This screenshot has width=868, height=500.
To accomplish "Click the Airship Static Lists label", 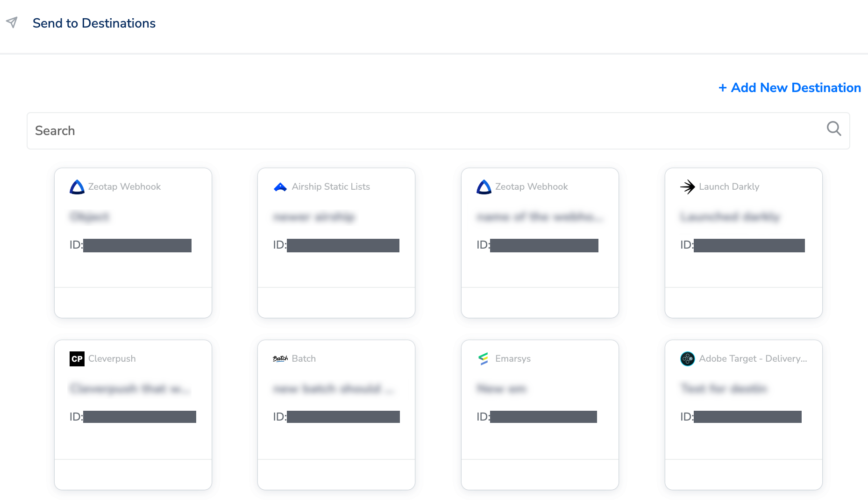I will pyautogui.click(x=331, y=187).
